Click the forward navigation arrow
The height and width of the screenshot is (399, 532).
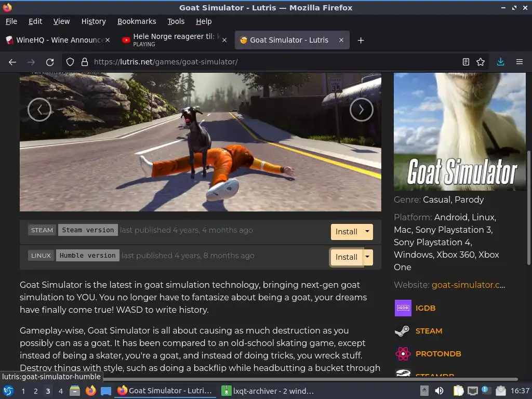(31, 62)
